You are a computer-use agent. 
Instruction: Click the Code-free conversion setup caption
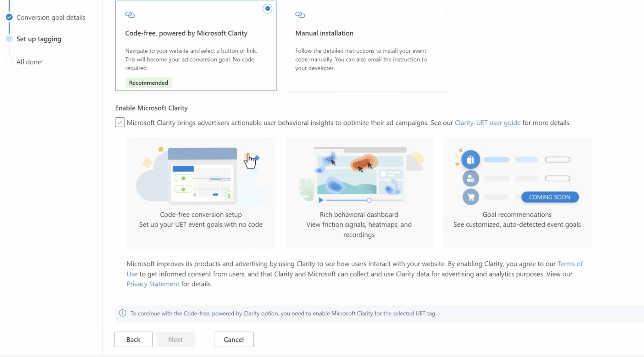click(201, 215)
